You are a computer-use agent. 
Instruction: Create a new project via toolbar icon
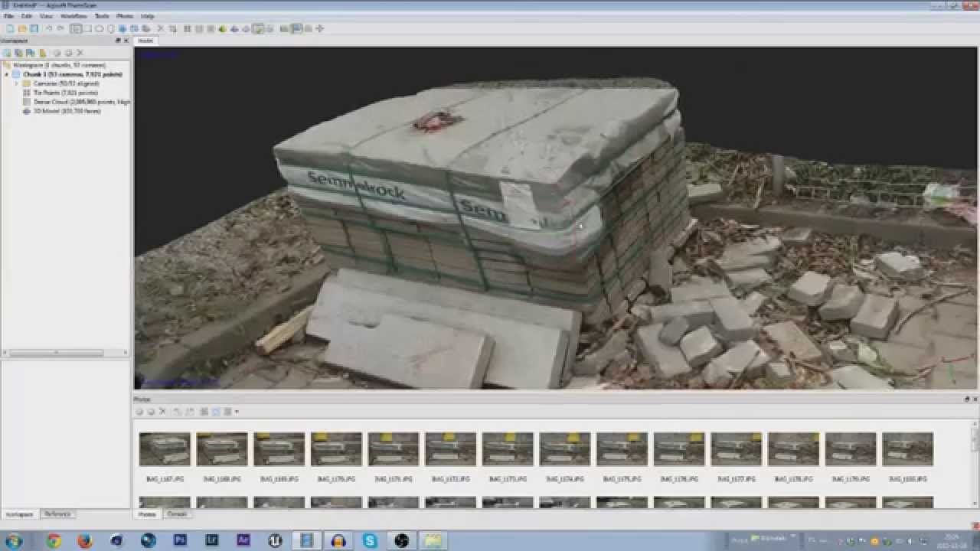[10, 29]
